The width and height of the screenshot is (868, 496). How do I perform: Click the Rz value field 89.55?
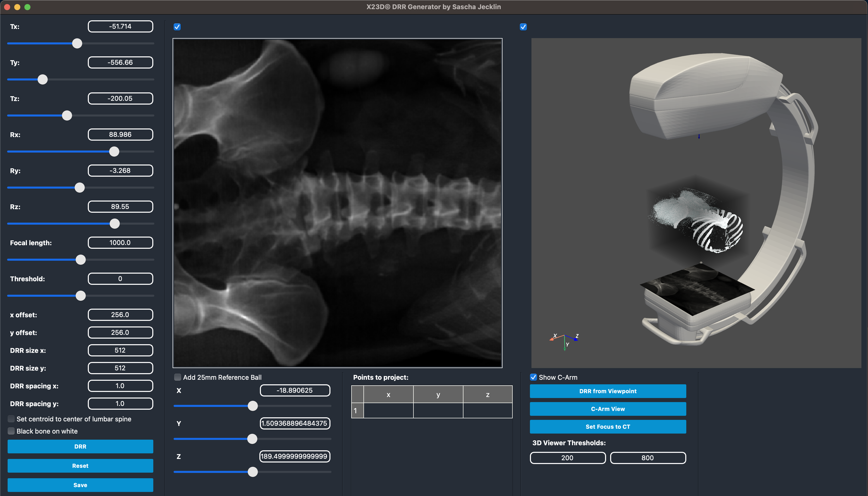point(120,206)
